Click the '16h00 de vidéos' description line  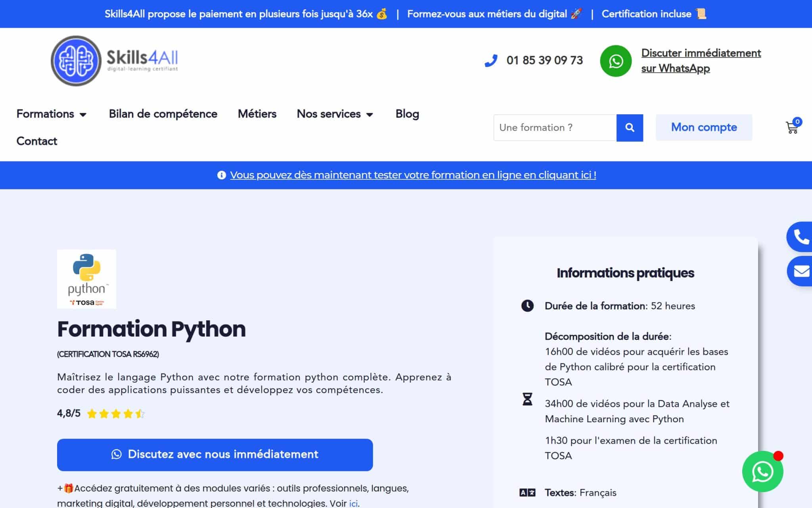pos(636,367)
